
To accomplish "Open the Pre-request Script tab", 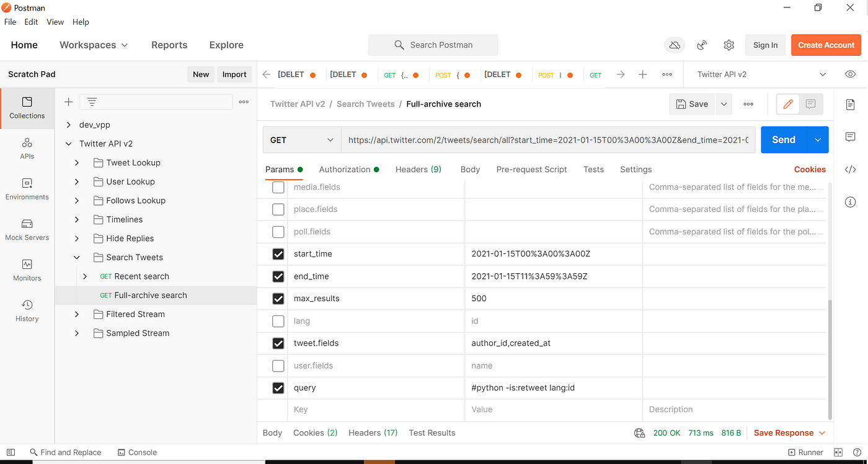I will coord(531,170).
